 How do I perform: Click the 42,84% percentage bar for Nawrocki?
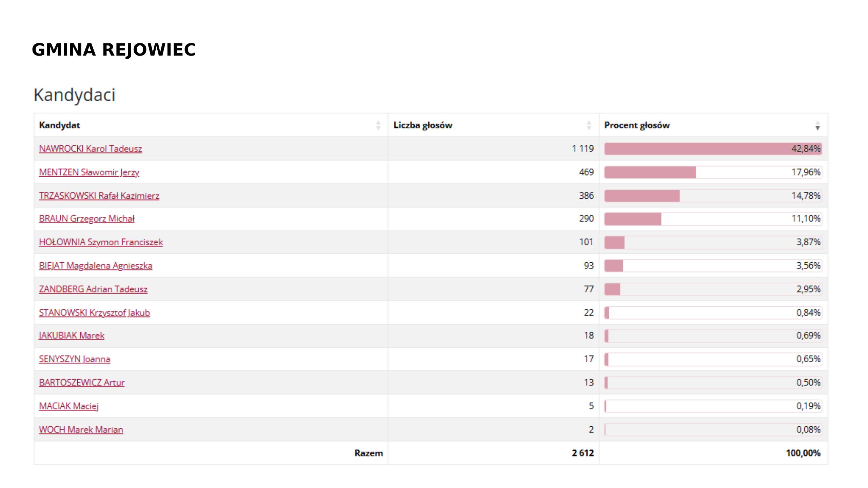[x=713, y=149]
